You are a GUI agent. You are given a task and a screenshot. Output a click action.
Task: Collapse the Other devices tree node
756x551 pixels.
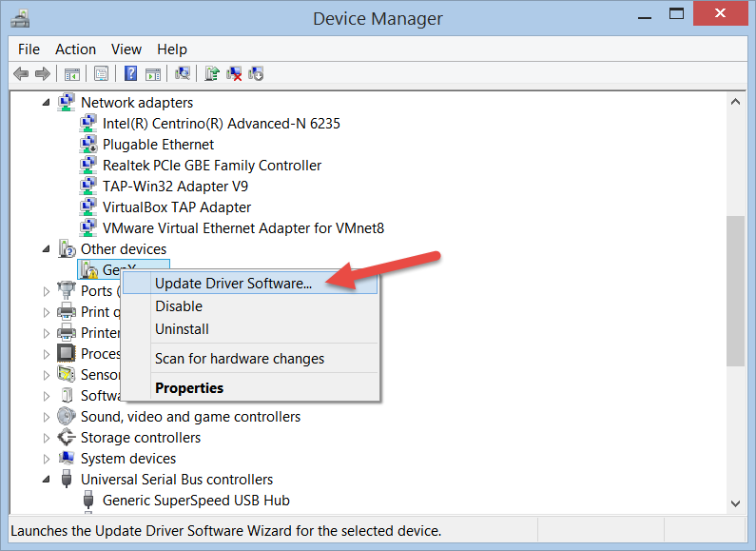pyautogui.click(x=47, y=249)
